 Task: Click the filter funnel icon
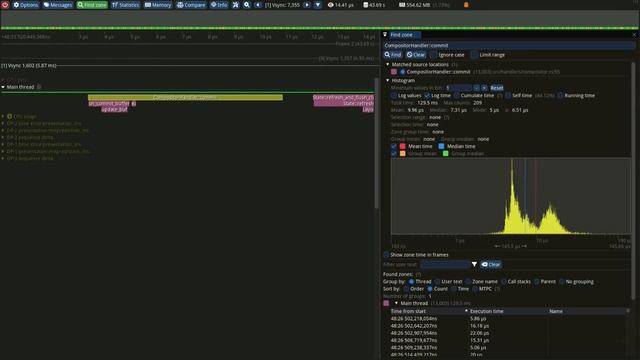click(x=474, y=264)
